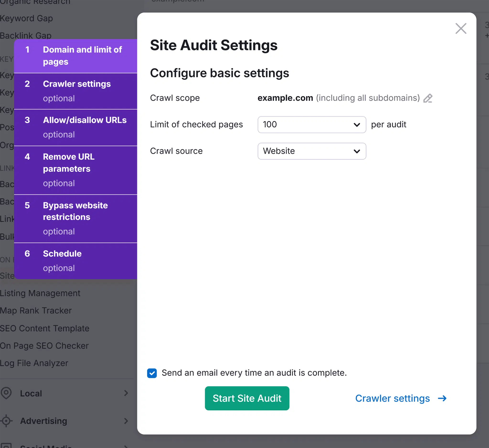489x448 pixels.
Task: Expand the Advertising section chevron
Action: point(126,421)
